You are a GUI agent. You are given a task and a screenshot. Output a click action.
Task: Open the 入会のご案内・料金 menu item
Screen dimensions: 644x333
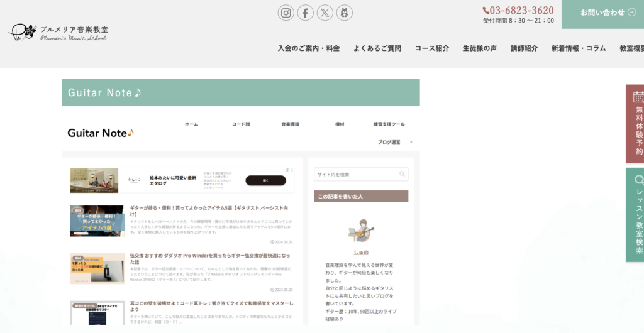pos(308,48)
